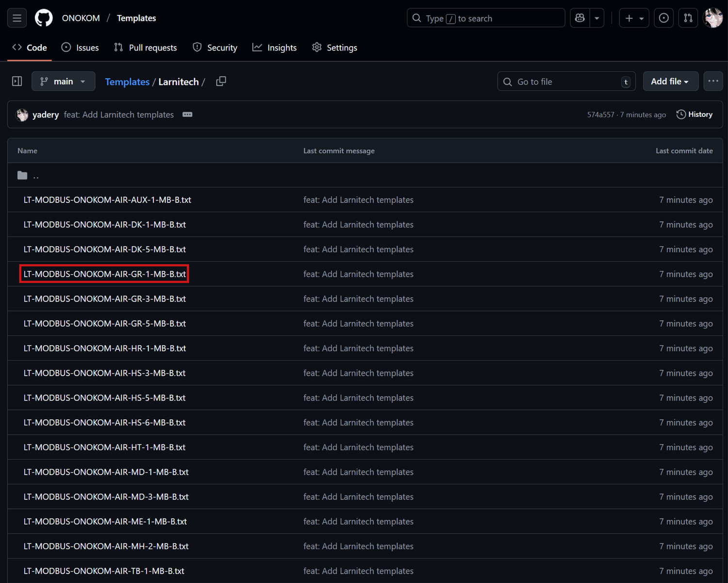This screenshot has height=583, width=728.
Task: Copy the Larnitech path with copy icon
Action: 221,81
